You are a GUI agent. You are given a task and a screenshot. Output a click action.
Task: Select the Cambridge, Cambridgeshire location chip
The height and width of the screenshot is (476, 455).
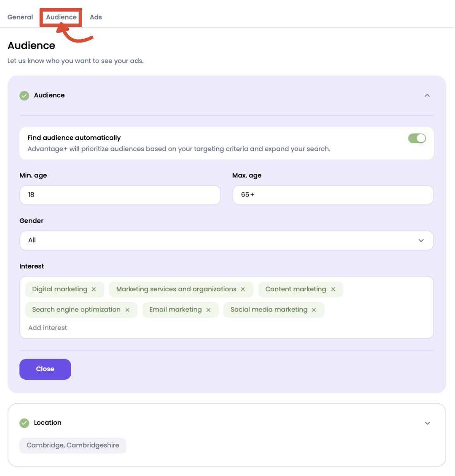click(73, 445)
